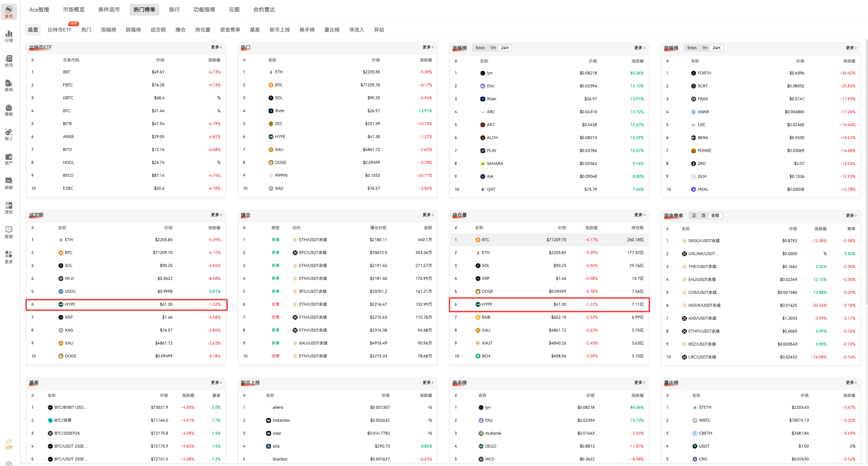Open the 群聊 chat sidebar icon
The image size is (868, 466).
[8, 181]
